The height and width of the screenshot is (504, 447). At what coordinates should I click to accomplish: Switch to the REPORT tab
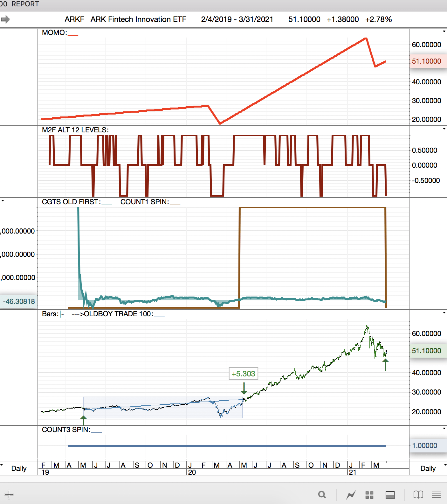[x=25, y=4]
